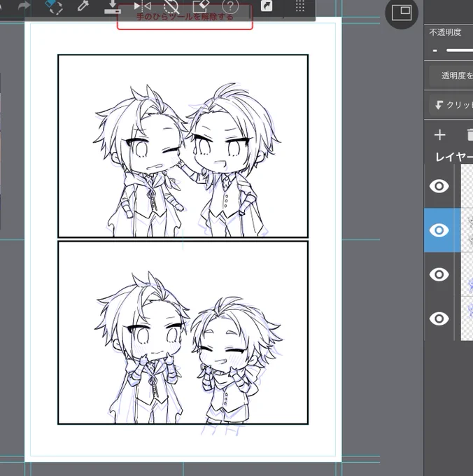Select the third layer with blue sketch thumbnail
473x476 pixels.
467,274
